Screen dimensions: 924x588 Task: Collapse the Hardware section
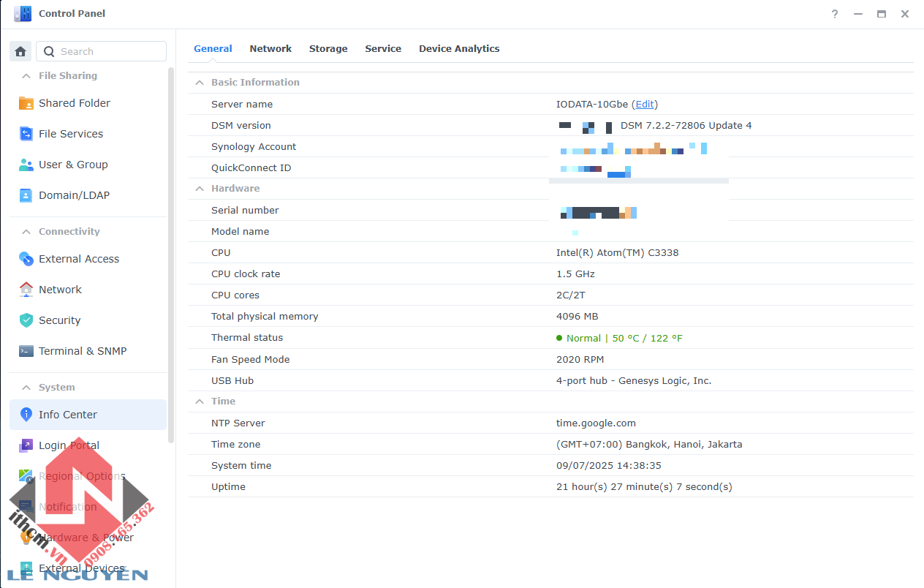[x=199, y=189]
